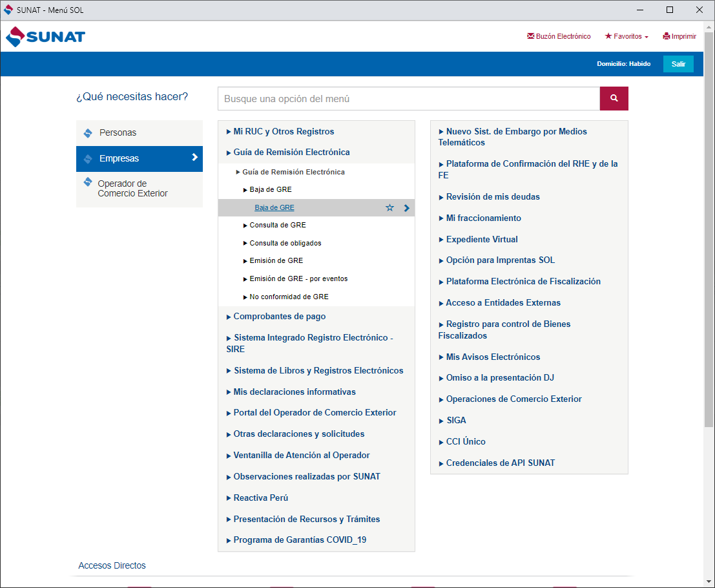
Task: Open the SIGA menu
Action: (452, 420)
